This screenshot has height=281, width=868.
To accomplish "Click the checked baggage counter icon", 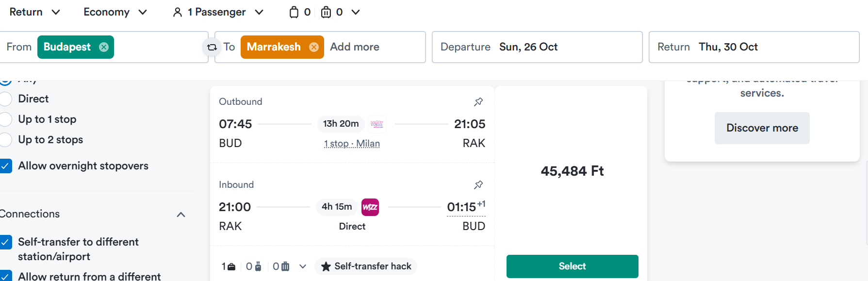I will 326,12.
